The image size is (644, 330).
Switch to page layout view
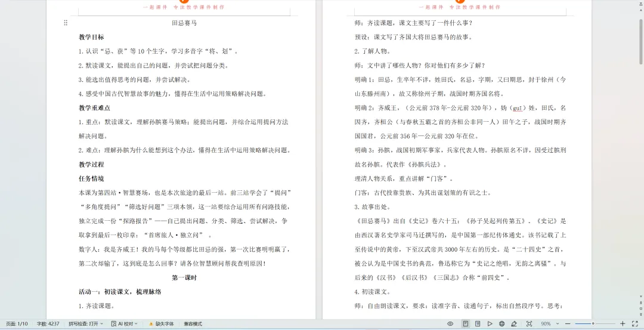[465, 324]
